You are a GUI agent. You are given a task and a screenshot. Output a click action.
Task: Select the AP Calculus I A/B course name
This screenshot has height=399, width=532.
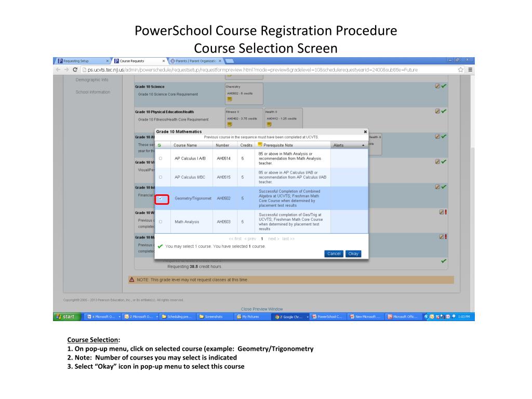190,158
